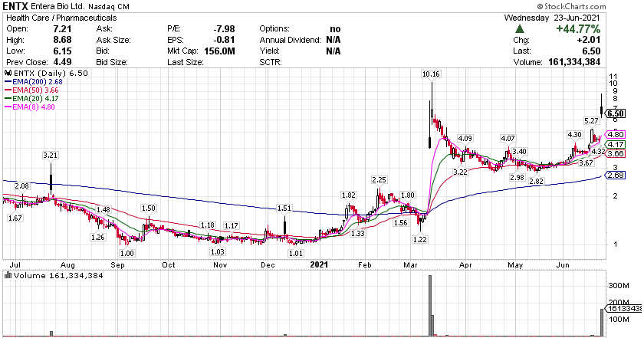Screen dimensions: 644x338
Task: Click the 6.50 current price axis tag
Action: 616,113
